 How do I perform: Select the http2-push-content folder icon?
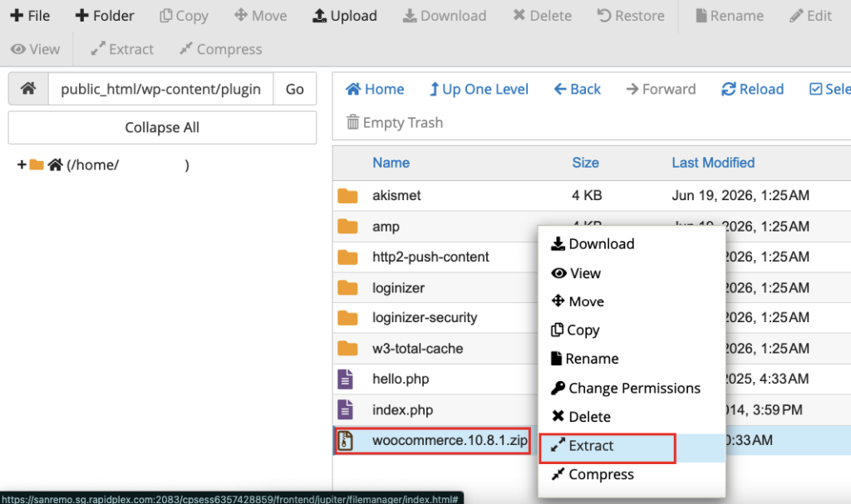347,257
